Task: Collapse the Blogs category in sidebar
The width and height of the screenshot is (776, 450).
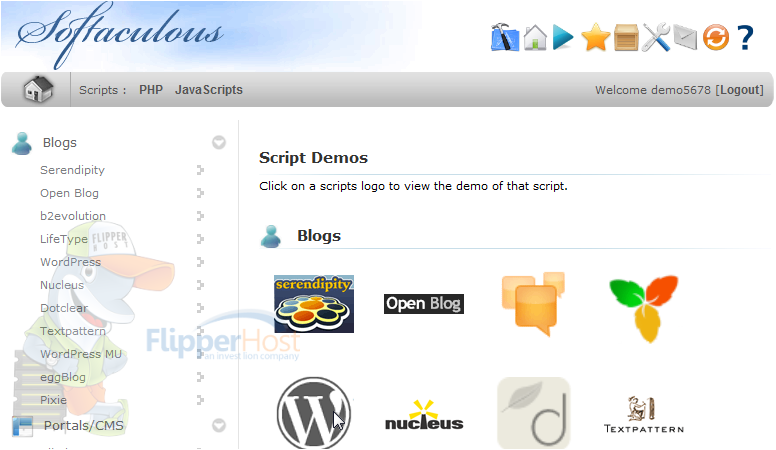Action: [x=219, y=143]
